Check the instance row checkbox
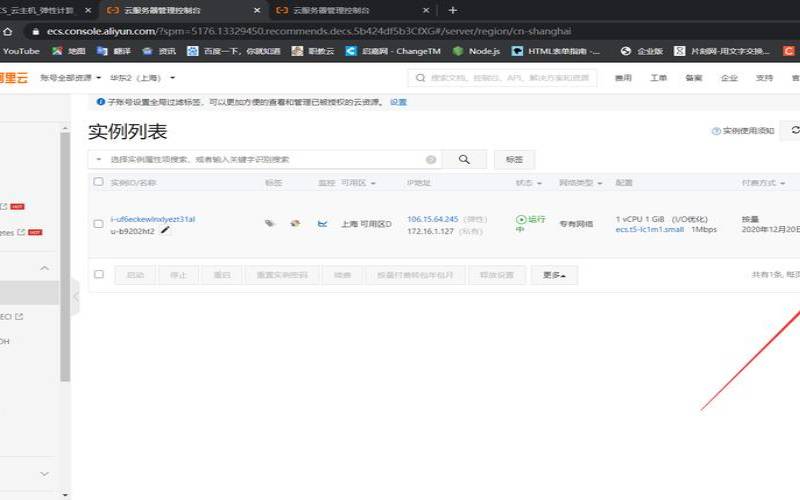 (98, 223)
